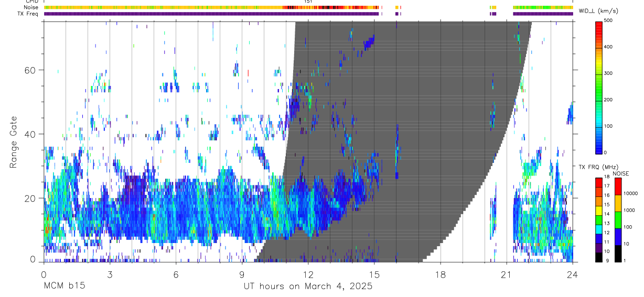Click the 100 value on the width colorbar
The image size is (644, 297).
tap(608, 126)
